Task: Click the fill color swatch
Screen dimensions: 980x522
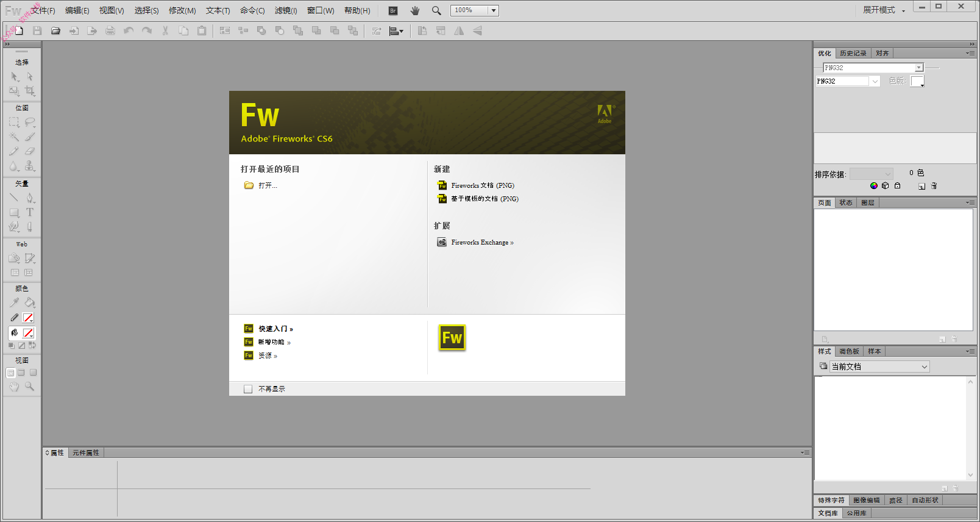Action: pyautogui.click(x=28, y=333)
